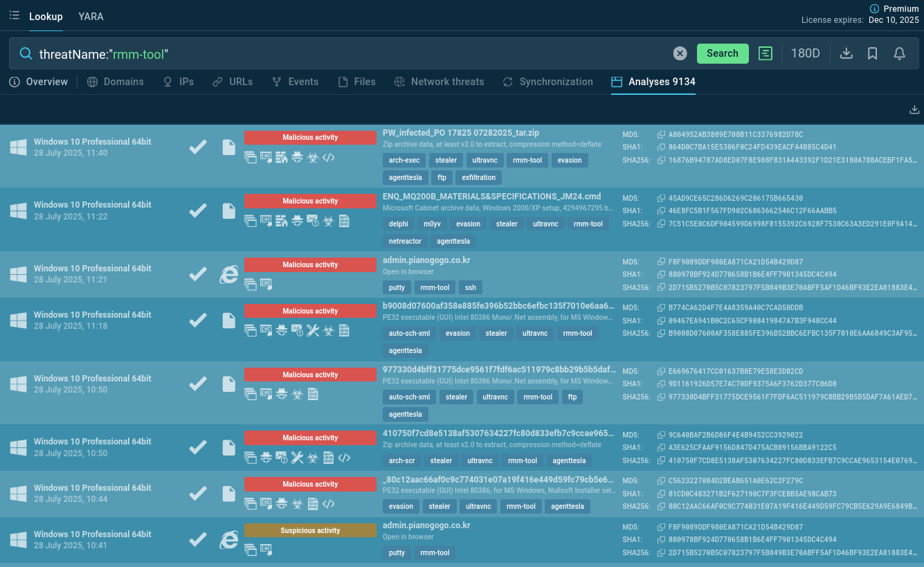Click the download icon in search bar

[x=846, y=53]
